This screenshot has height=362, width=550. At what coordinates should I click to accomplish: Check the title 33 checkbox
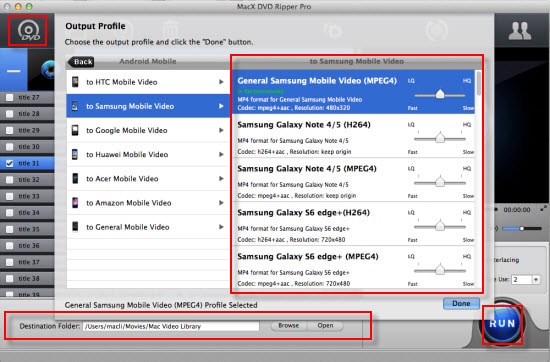tap(10, 196)
